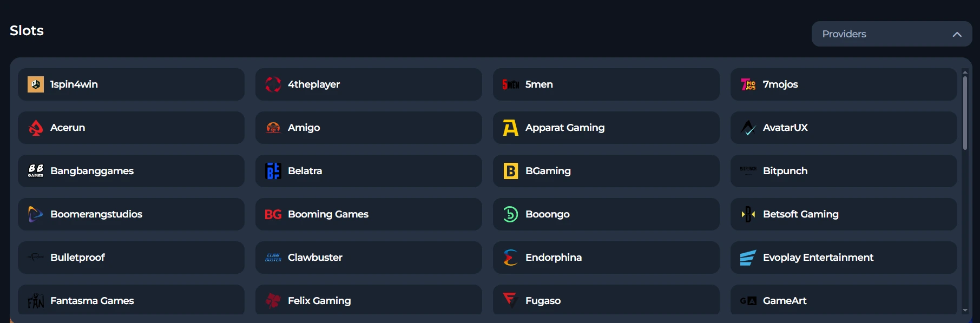Open the Providers selector

[891, 34]
